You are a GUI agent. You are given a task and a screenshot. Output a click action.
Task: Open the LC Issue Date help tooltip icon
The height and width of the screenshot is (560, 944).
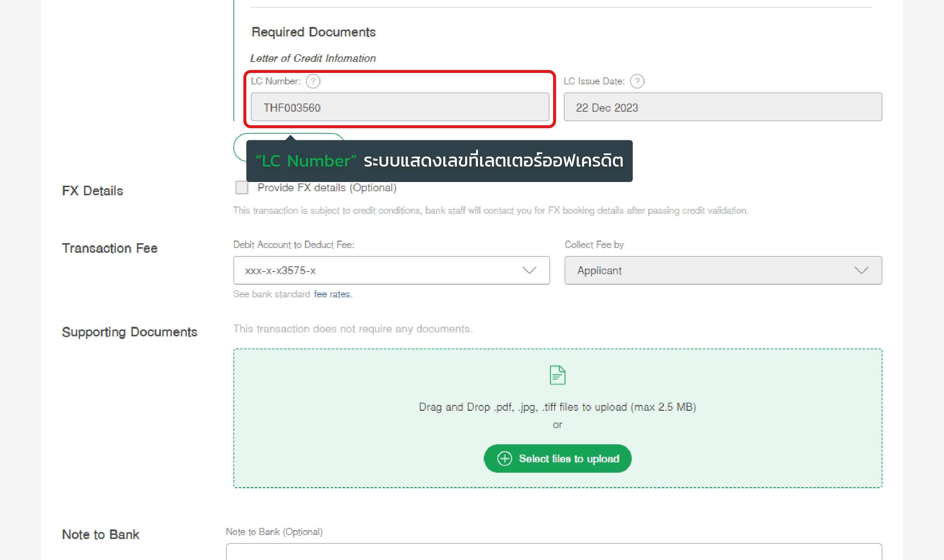click(637, 81)
